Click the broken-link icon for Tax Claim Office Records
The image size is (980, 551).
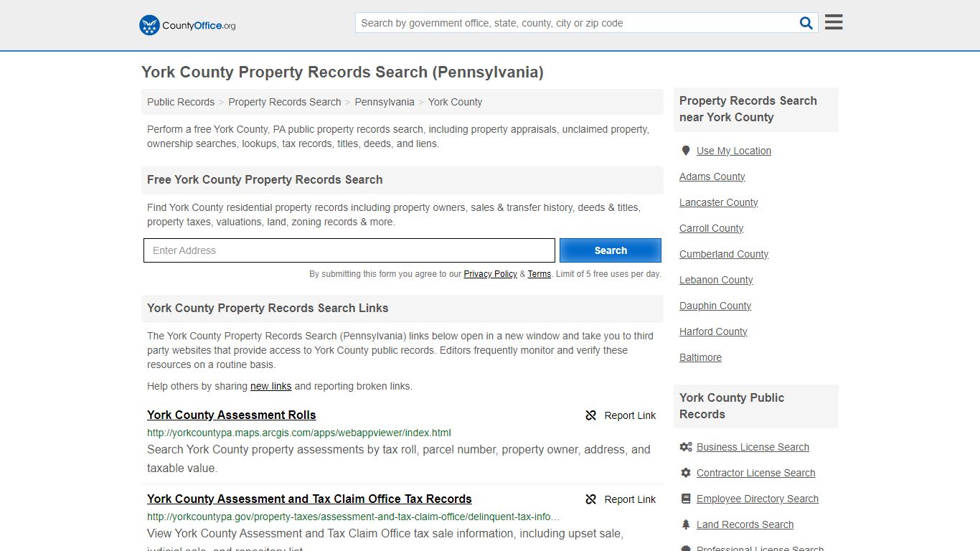coord(591,499)
